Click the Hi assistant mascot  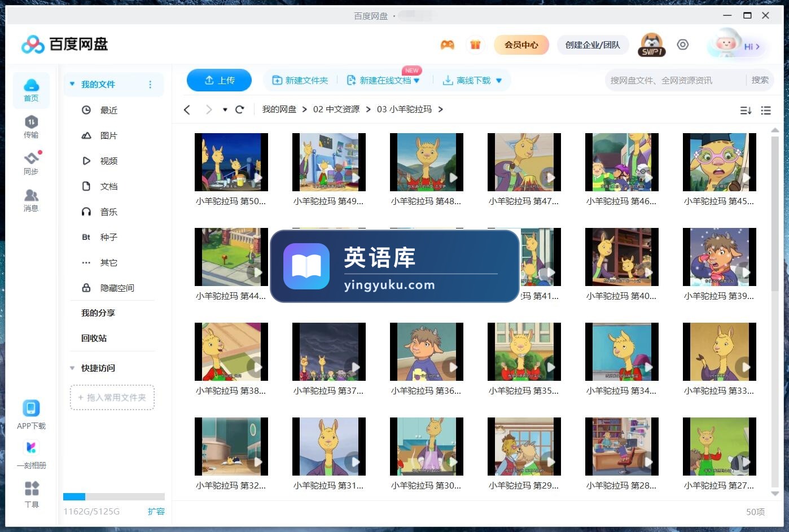coord(736,44)
